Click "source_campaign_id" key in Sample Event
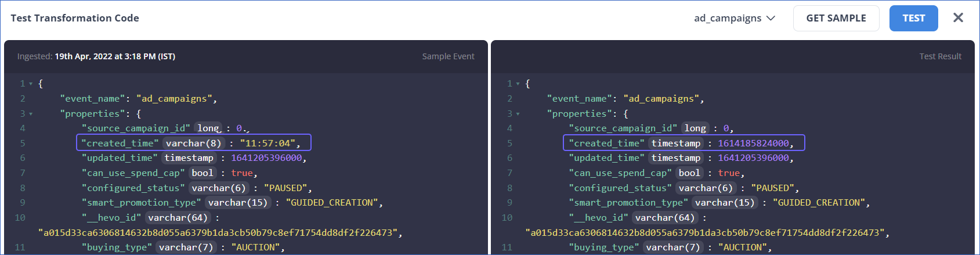 [x=136, y=128]
